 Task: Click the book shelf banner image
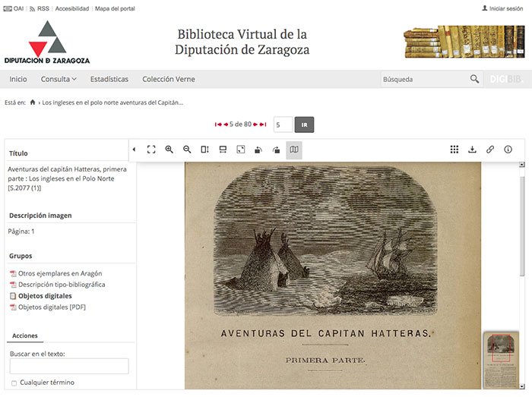(464, 41)
